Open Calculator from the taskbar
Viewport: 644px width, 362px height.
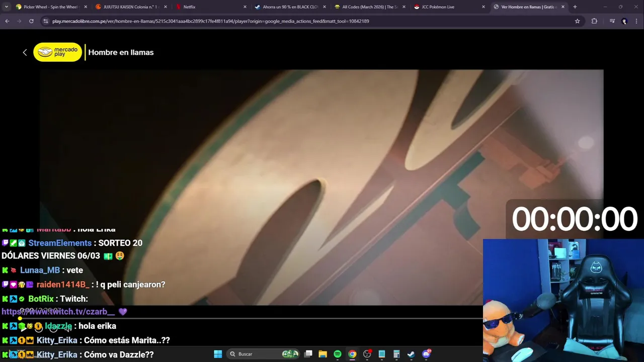tap(396, 354)
